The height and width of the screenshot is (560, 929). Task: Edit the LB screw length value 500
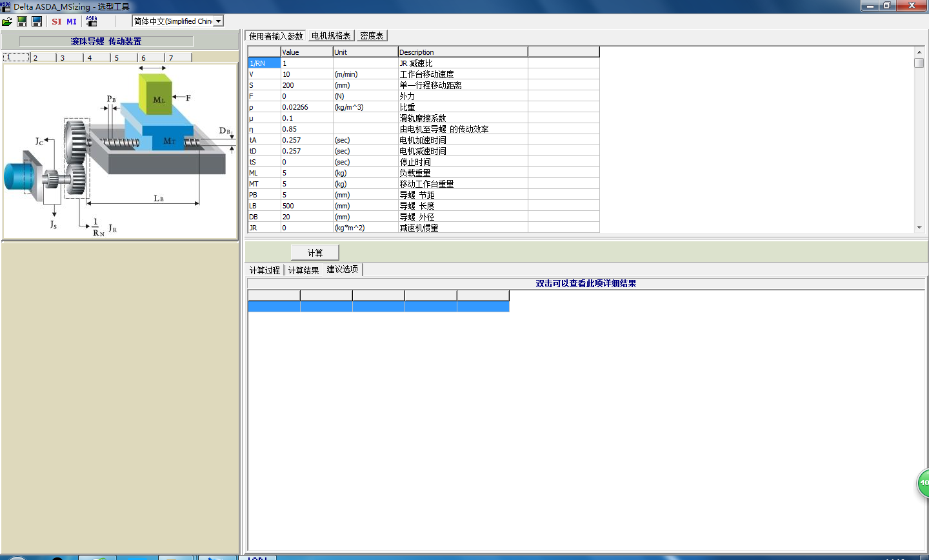(x=307, y=206)
